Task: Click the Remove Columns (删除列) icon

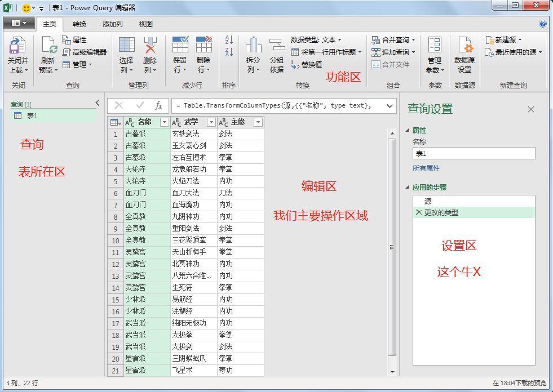Action: pyautogui.click(x=151, y=45)
